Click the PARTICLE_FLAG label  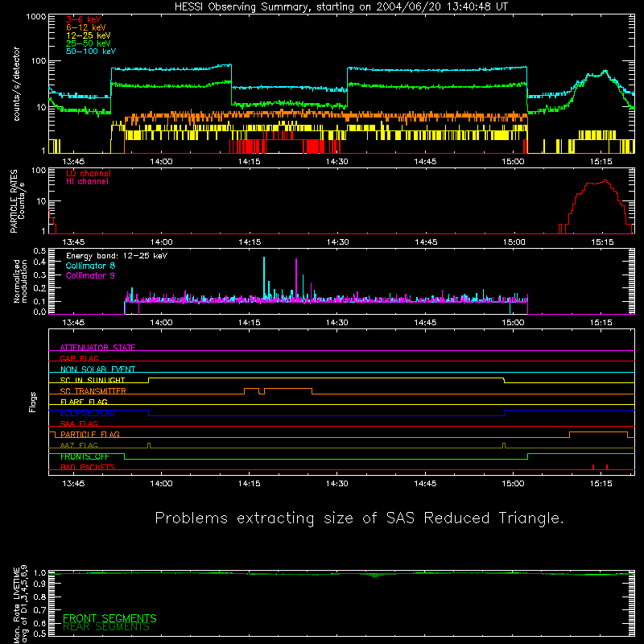click(x=90, y=434)
